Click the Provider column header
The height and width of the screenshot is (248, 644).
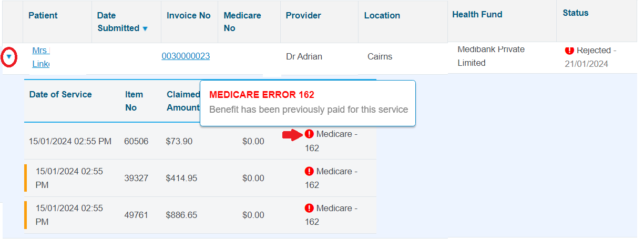point(303,15)
